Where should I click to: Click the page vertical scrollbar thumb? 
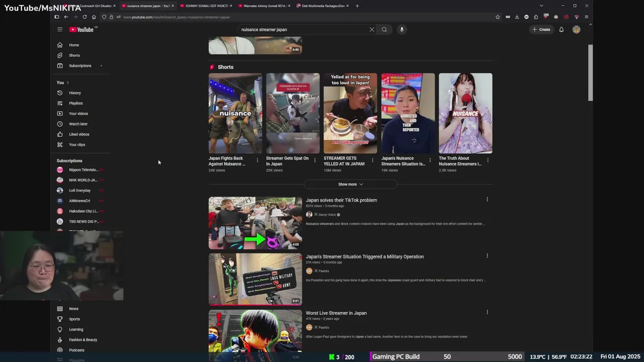click(591, 73)
